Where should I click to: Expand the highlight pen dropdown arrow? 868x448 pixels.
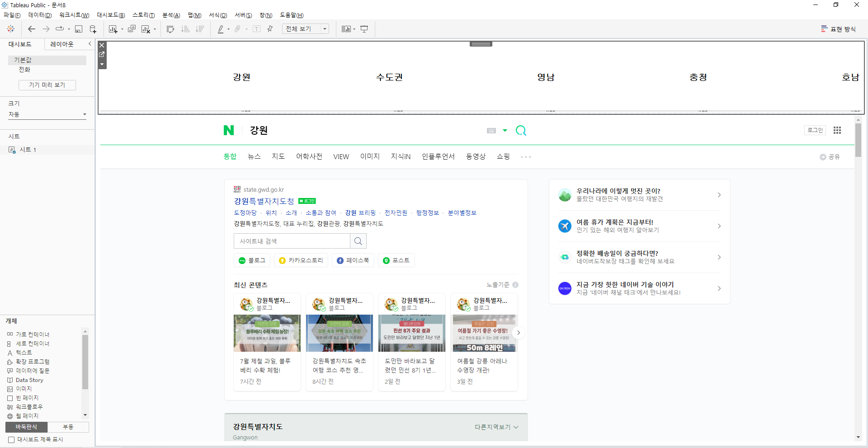tap(228, 29)
